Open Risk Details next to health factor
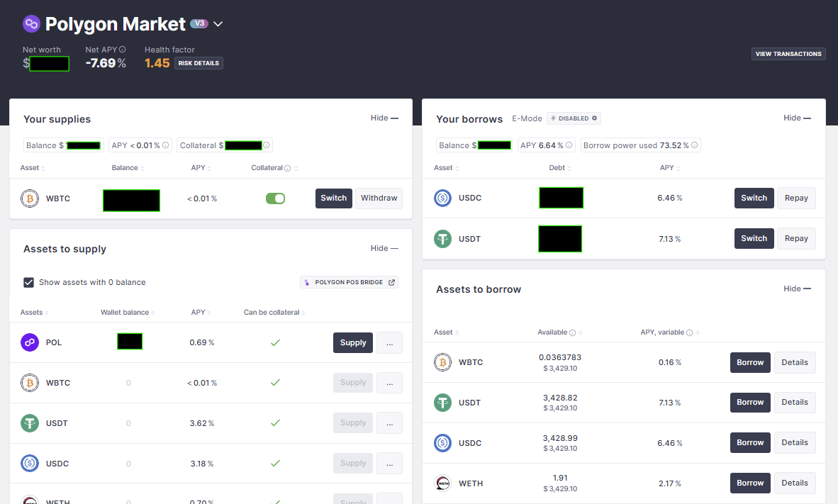This screenshot has width=838, height=504. click(199, 63)
